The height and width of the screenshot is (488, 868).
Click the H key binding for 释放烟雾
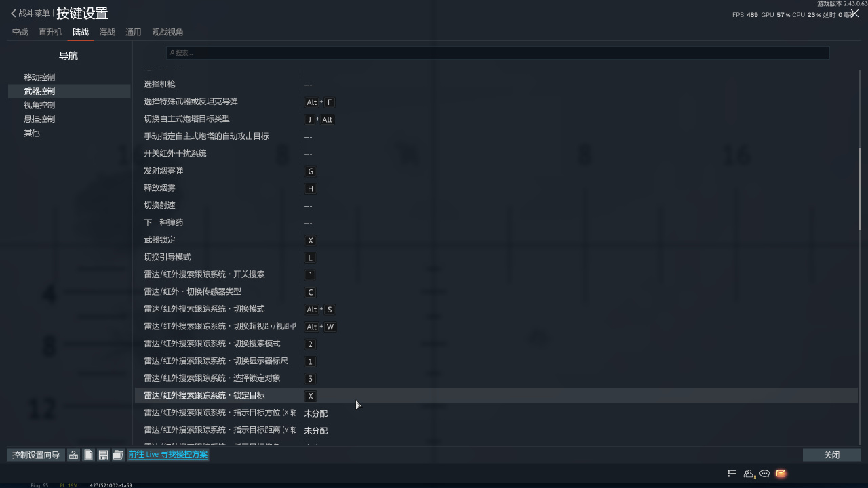311,188
